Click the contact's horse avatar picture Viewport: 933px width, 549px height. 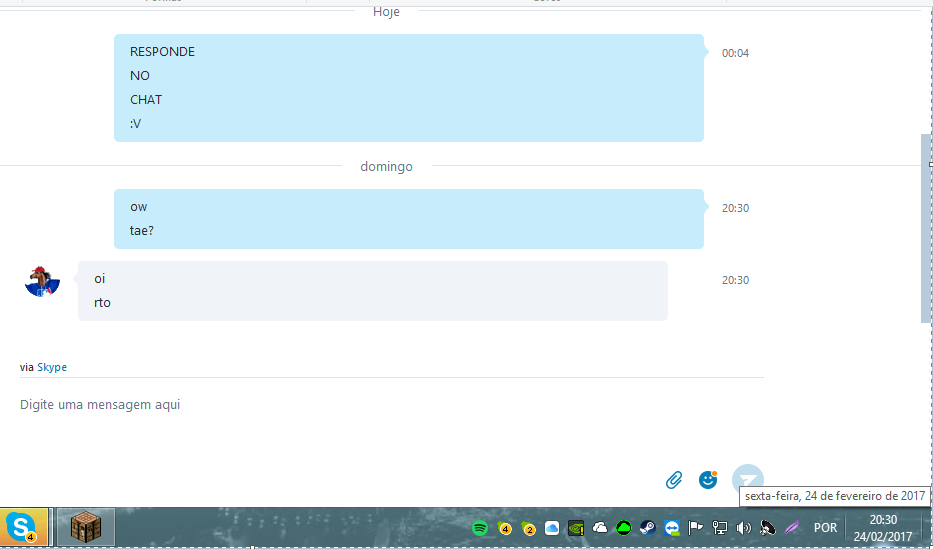click(42, 281)
